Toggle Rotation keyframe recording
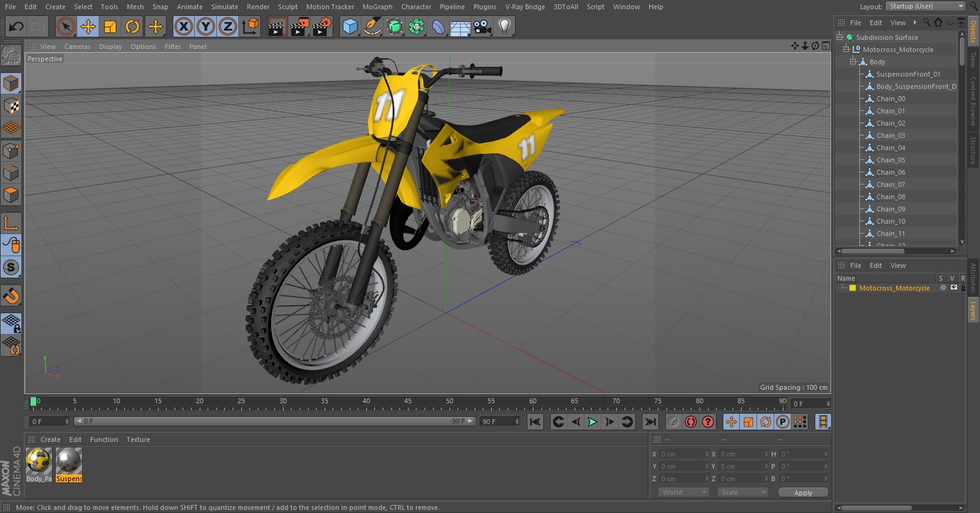This screenshot has width=980, height=513. (766, 422)
